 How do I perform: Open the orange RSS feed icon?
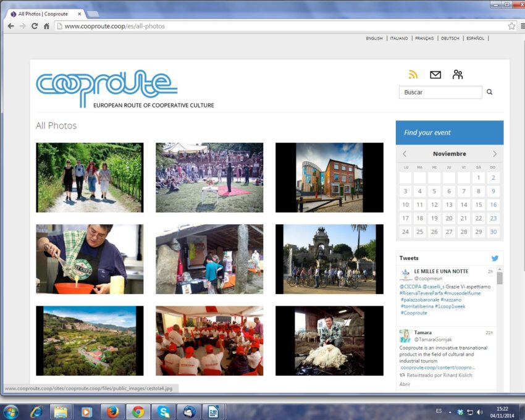point(413,74)
